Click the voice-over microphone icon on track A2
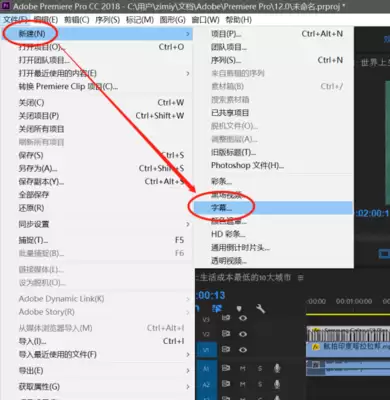 [277, 384]
